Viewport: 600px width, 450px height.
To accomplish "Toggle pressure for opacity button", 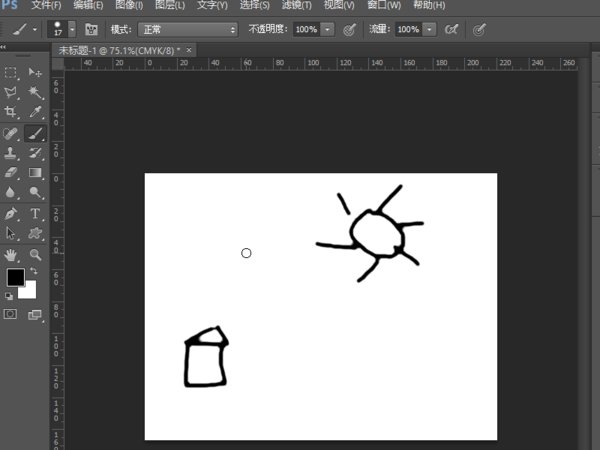I will (349, 30).
